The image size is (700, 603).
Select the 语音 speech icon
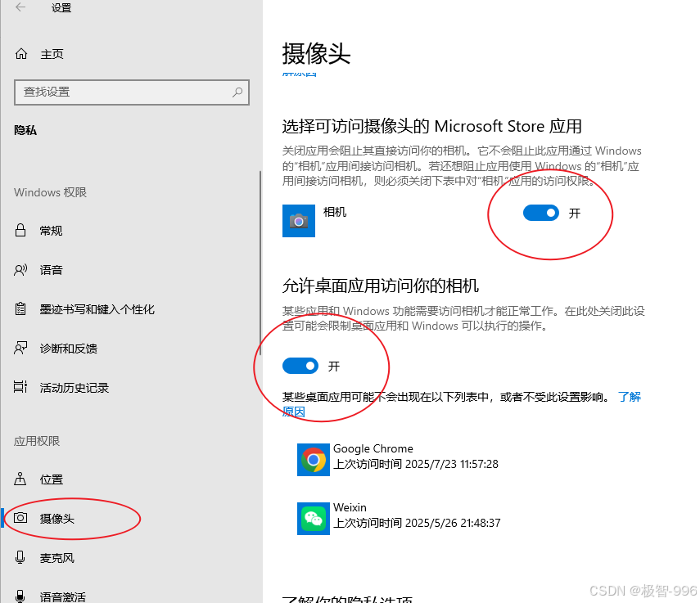(20, 270)
